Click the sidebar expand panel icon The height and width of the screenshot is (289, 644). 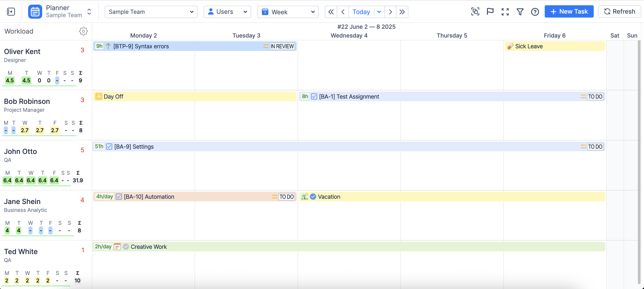click(11, 12)
